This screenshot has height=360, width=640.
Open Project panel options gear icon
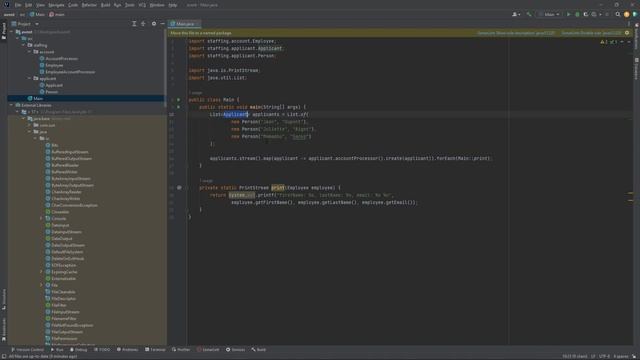click(x=154, y=24)
